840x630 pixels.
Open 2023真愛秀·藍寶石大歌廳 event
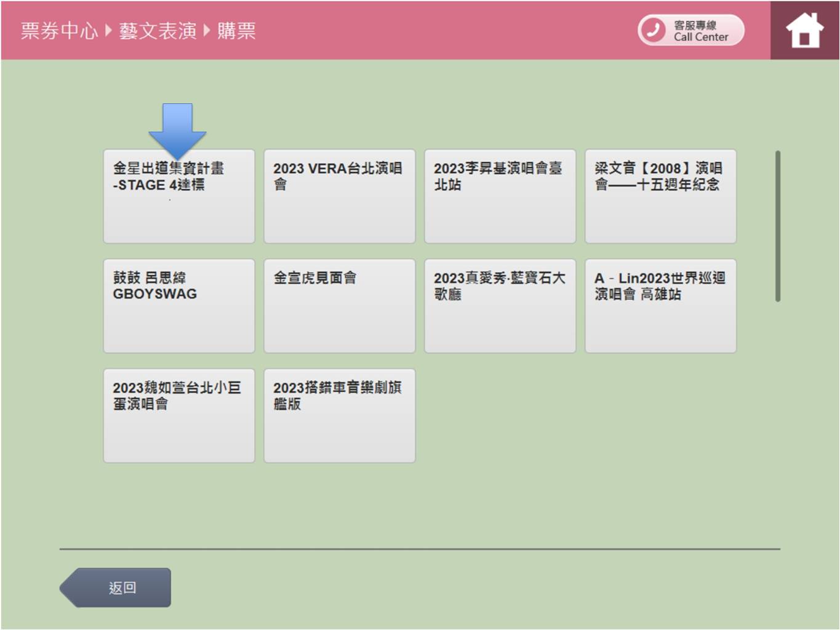[x=500, y=306]
